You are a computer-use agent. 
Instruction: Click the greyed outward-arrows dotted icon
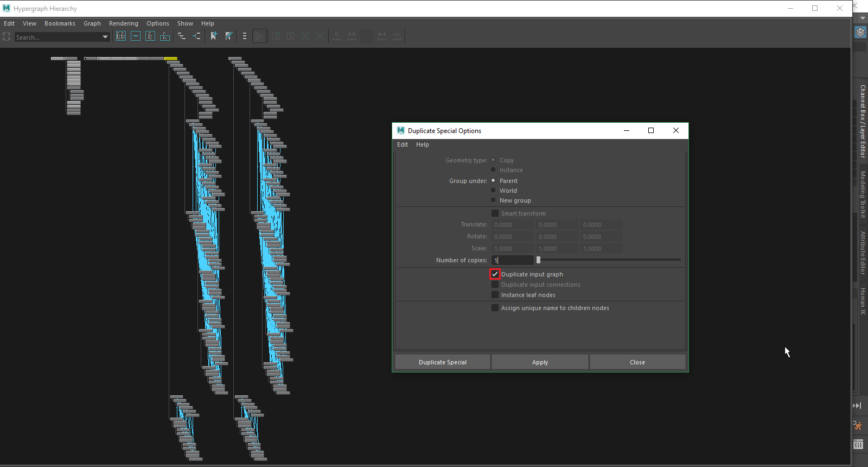(382, 36)
